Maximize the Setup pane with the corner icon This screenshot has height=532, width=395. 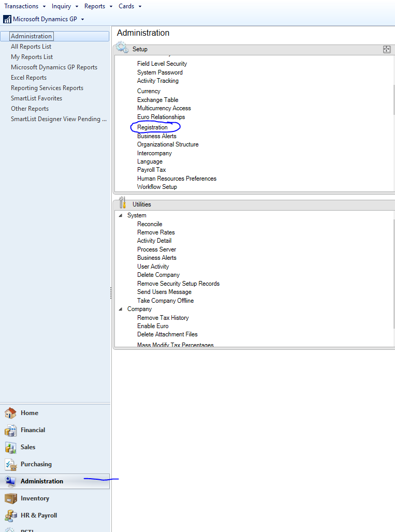click(387, 49)
